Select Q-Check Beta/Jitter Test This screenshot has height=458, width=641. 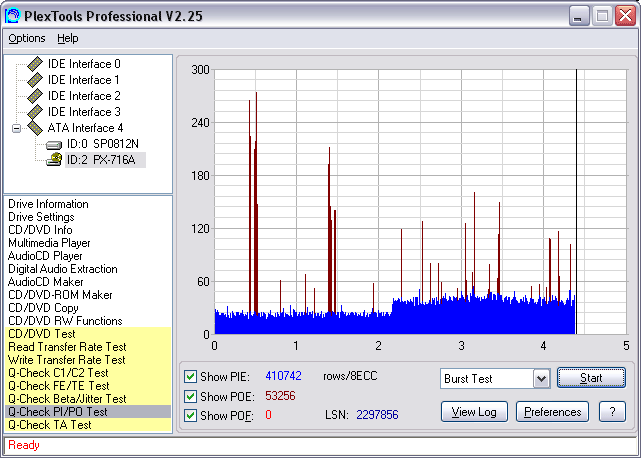88,399
